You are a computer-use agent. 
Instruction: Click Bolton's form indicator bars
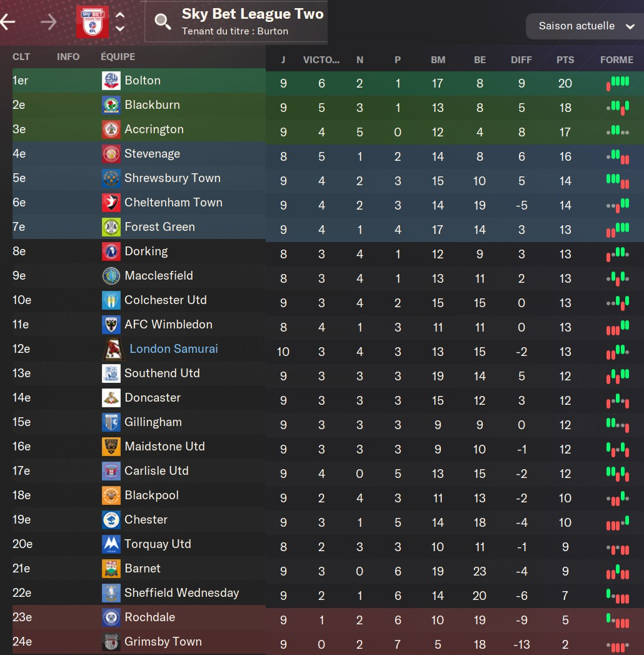pyautogui.click(x=617, y=83)
